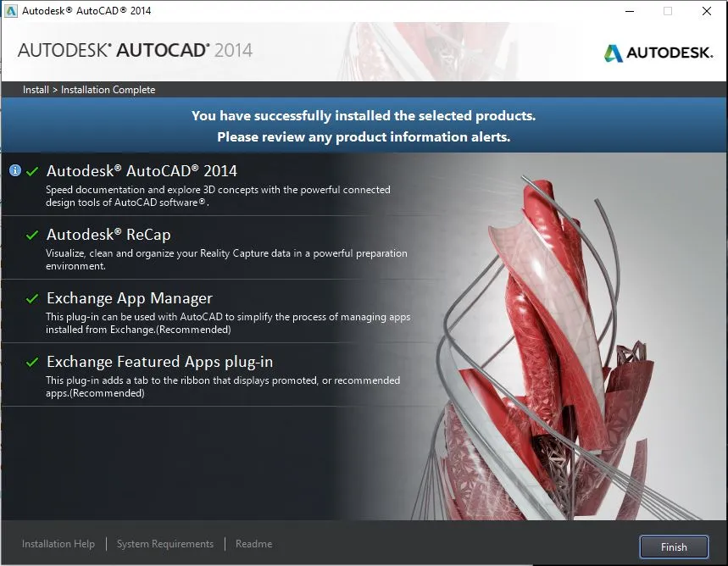Open the Readme link
This screenshot has width=728, height=566.
(x=253, y=543)
